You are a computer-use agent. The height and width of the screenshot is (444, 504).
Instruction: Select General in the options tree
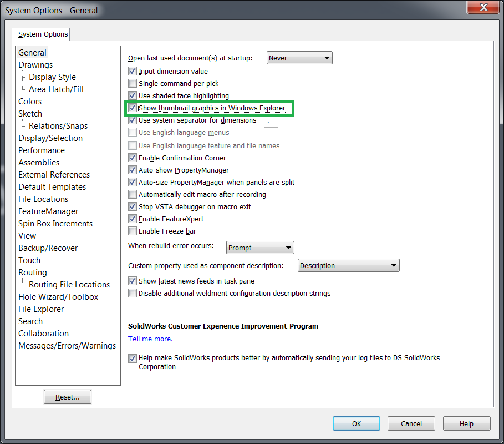point(32,52)
